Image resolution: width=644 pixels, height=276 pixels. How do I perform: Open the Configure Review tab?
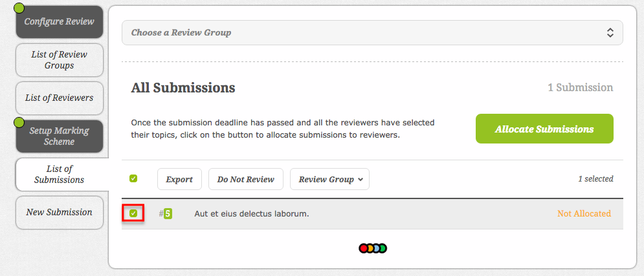pyautogui.click(x=59, y=22)
